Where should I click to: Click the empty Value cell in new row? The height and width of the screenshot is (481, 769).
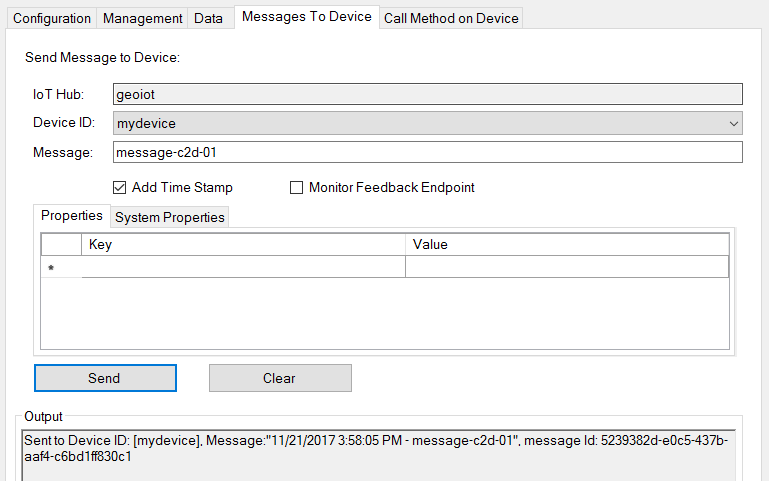point(566,266)
